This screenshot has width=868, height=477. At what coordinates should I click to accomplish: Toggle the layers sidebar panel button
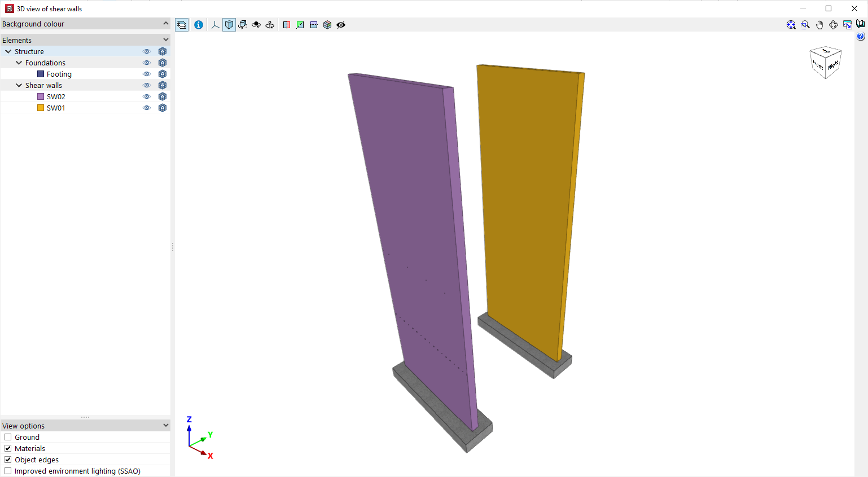coord(182,25)
